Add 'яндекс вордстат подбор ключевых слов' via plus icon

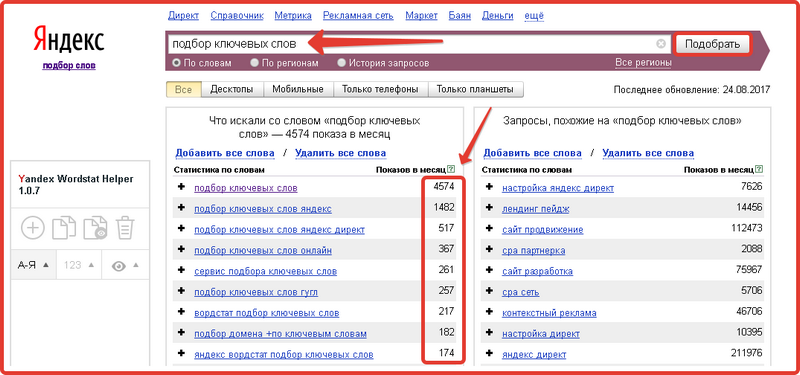tap(181, 354)
